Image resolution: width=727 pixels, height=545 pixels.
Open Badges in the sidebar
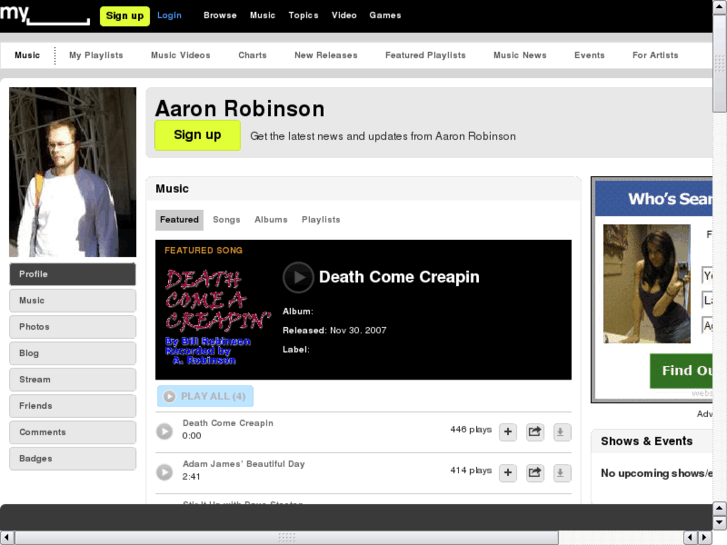pyautogui.click(x=72, y=459)
